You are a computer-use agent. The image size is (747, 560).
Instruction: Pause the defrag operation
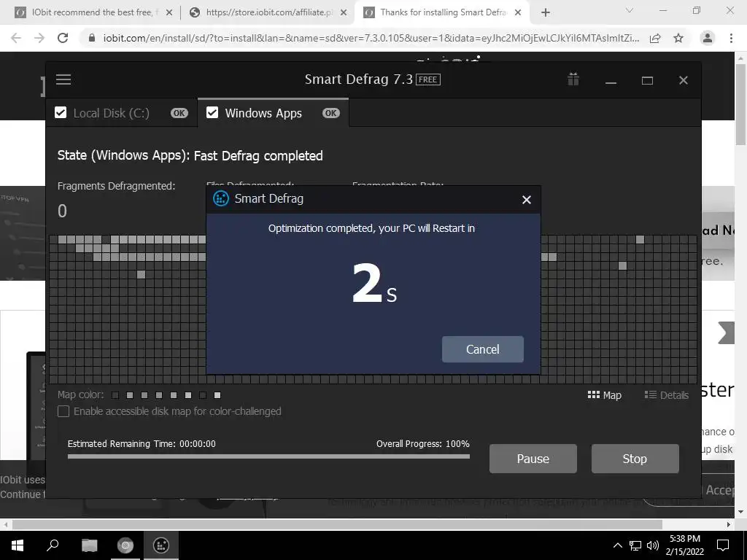533,459
